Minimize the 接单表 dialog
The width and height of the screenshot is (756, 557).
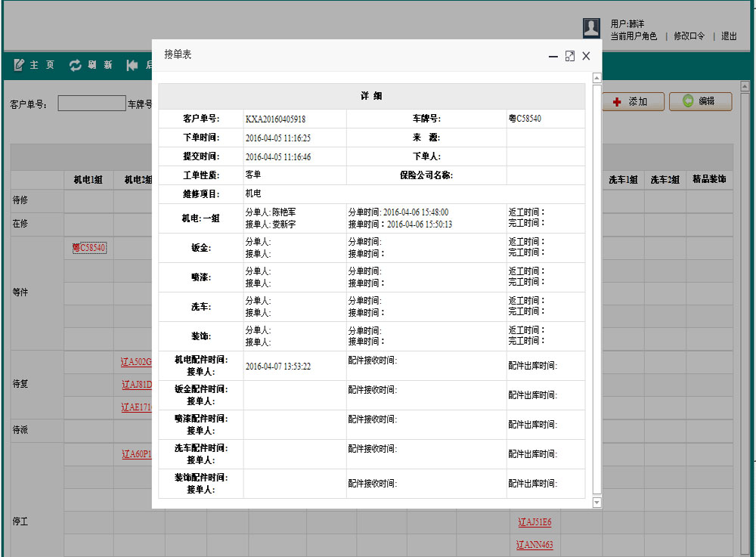553,56
